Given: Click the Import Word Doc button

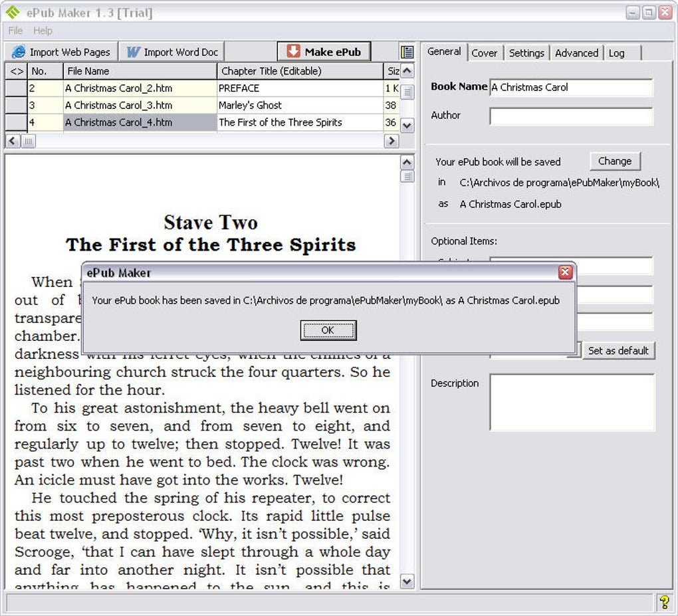Looking at the screenshot, I should click(171, 52).
